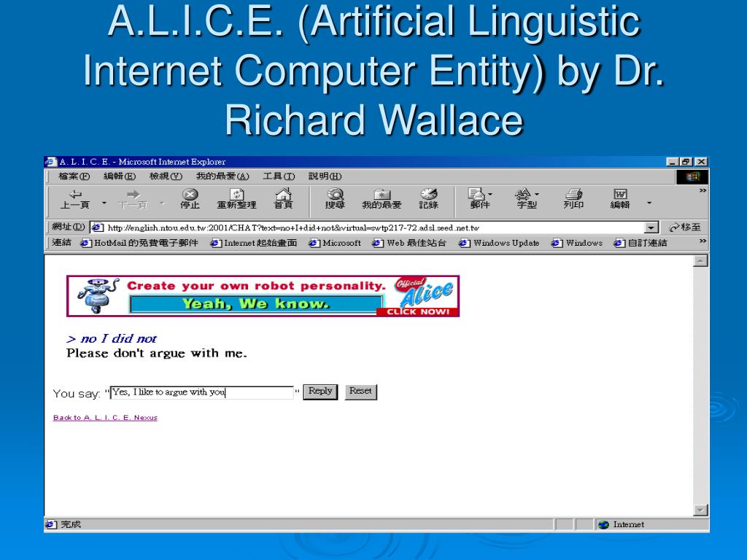Open the Search (搜尋) toolbar icon
This screenshot has width=747, height=560.
(x=335, y=199)
